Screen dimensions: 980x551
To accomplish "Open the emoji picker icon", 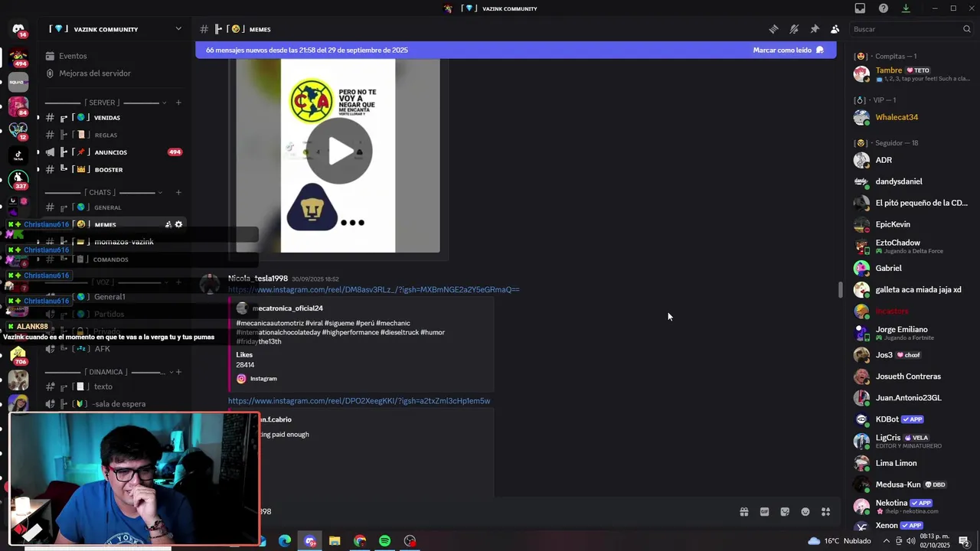I will pyautogui.click(x=805, y=512).
